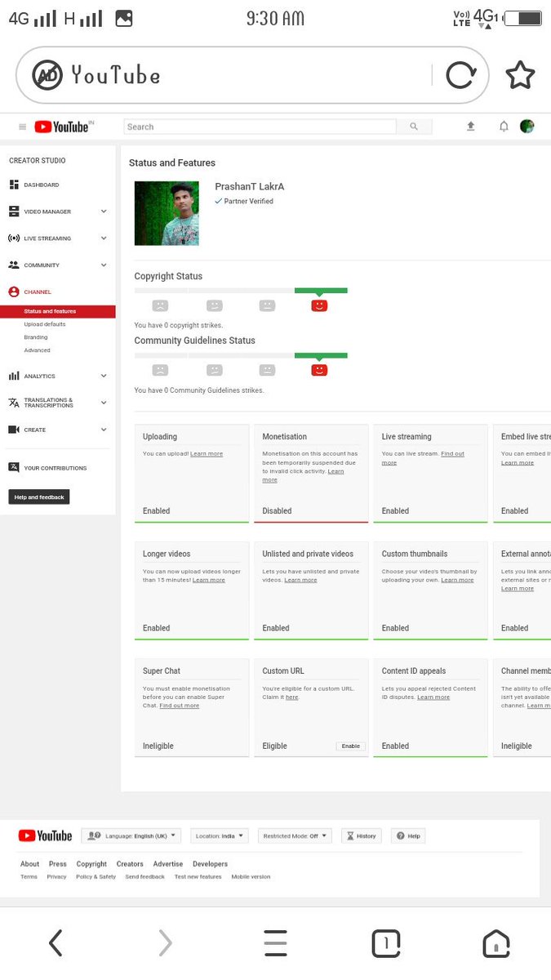Open the browser menu lines icon
This screenshot has width=551, height=980.
point(275,943)
